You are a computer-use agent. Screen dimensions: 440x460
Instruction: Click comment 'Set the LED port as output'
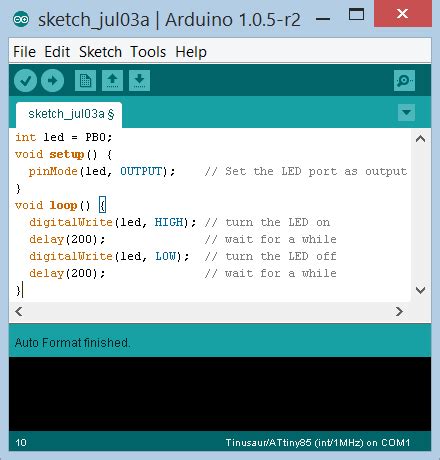(316, 172)
